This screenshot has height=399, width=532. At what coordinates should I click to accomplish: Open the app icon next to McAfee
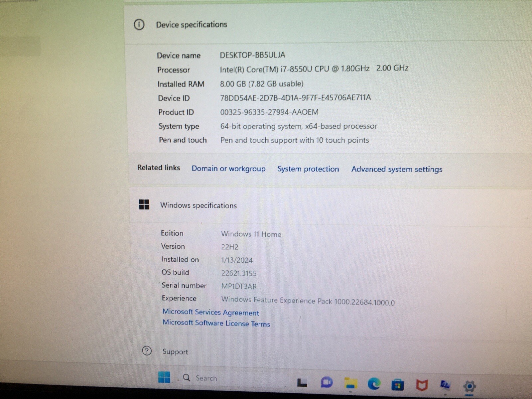tap(445, 385)
